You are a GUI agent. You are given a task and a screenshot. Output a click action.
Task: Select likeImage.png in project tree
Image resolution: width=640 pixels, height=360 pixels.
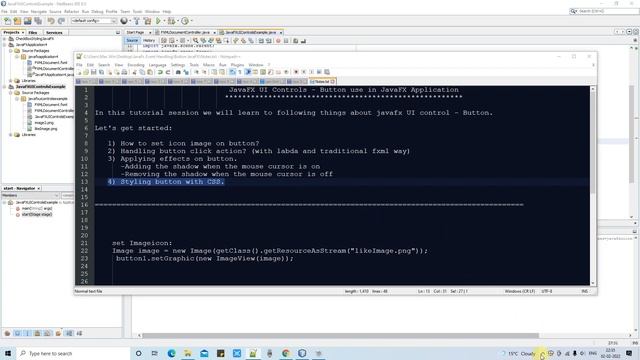click(x=46, y=129)
